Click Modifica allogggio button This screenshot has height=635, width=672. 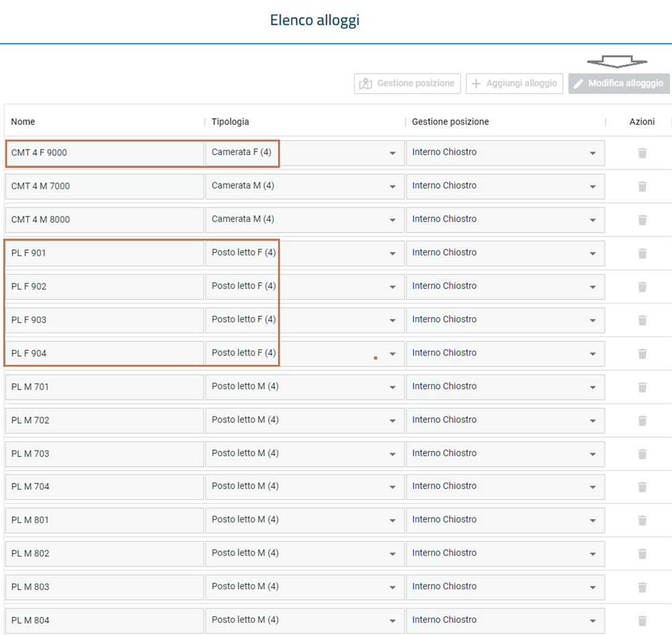pyautogui.click(x=619, y=83)
